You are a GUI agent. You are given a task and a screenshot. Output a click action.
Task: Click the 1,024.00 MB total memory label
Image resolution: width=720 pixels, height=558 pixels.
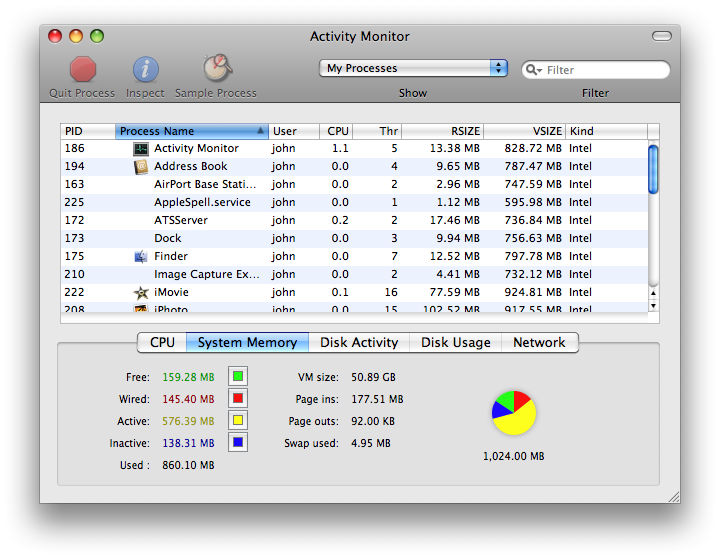(x=513, y=457)
